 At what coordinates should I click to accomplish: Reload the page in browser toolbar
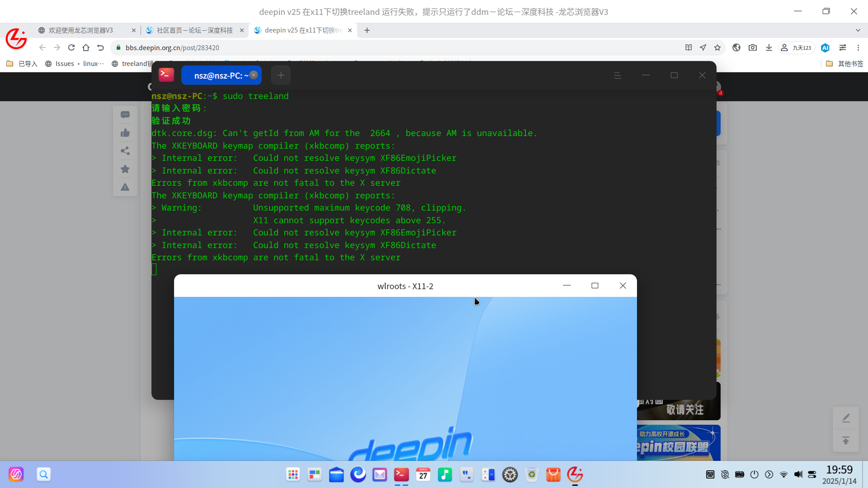71,47
